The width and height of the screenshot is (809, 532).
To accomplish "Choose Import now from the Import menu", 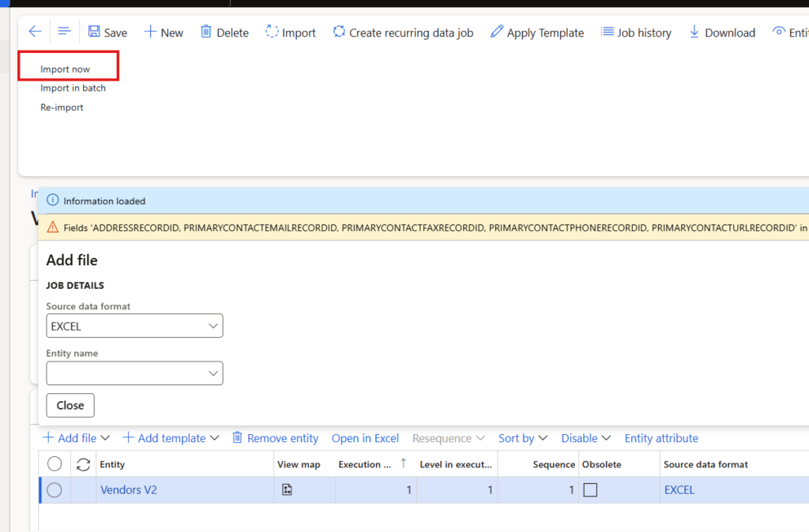I will [65, 69].
